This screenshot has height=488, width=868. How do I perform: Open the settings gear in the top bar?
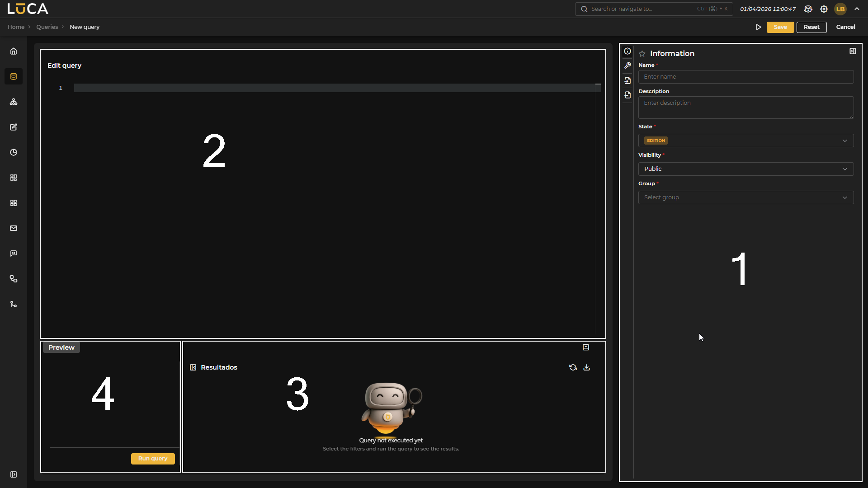pos(824,9)
